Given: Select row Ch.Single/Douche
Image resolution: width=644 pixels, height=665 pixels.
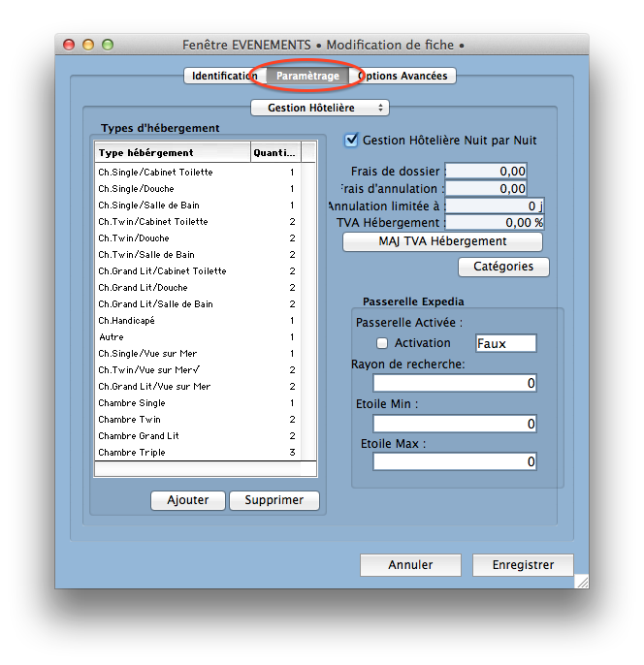Looking at the screenshot, I should [x=198, y=189].
